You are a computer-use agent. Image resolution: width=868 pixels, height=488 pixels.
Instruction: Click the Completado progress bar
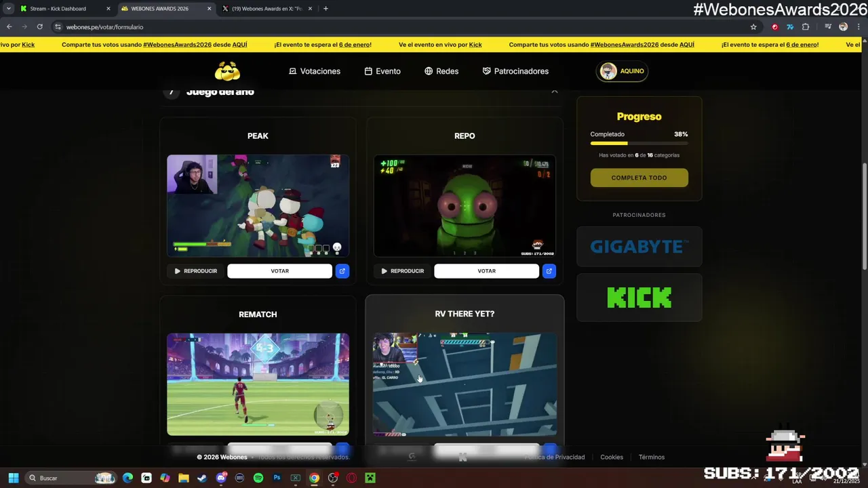click(x=639, y=143)
